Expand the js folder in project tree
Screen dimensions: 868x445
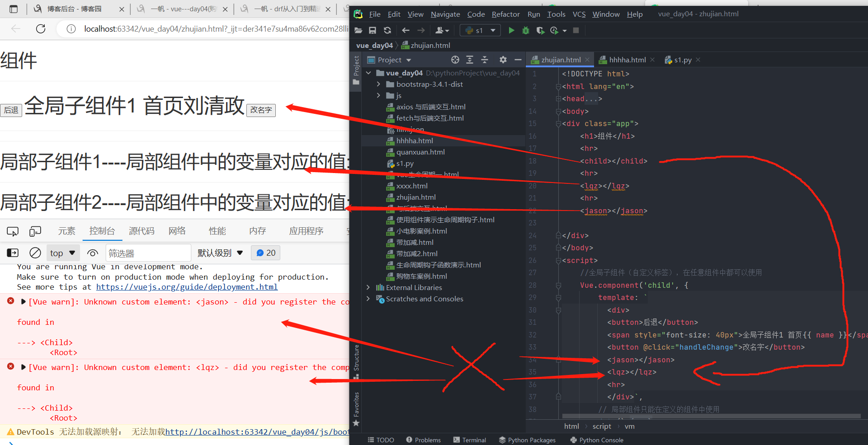(x=378, y=95)
